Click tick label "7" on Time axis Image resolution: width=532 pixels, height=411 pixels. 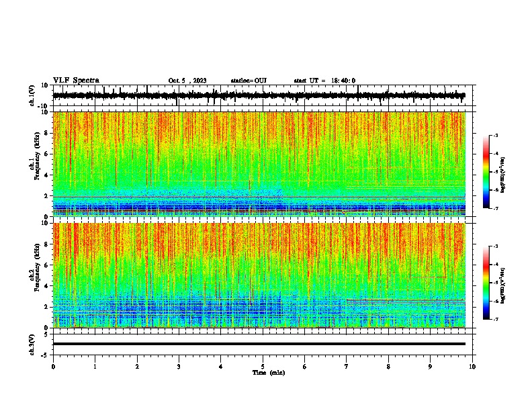347,367
